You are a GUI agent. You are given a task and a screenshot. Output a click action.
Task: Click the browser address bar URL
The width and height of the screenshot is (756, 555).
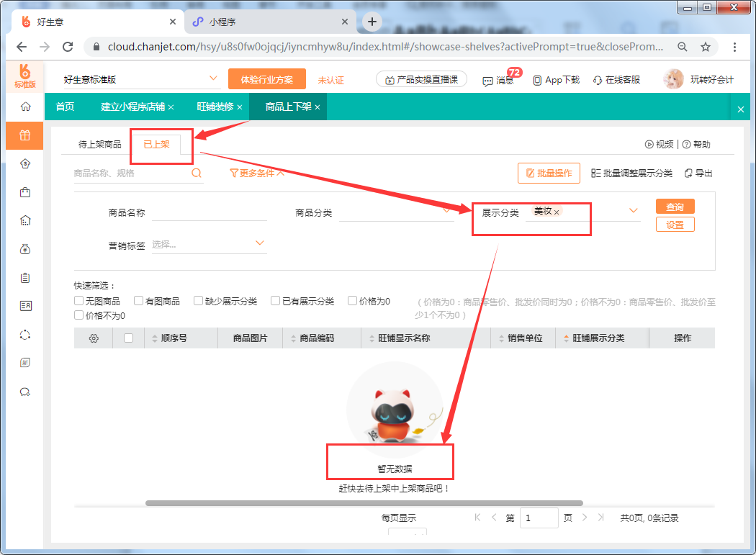coord(385,47)
